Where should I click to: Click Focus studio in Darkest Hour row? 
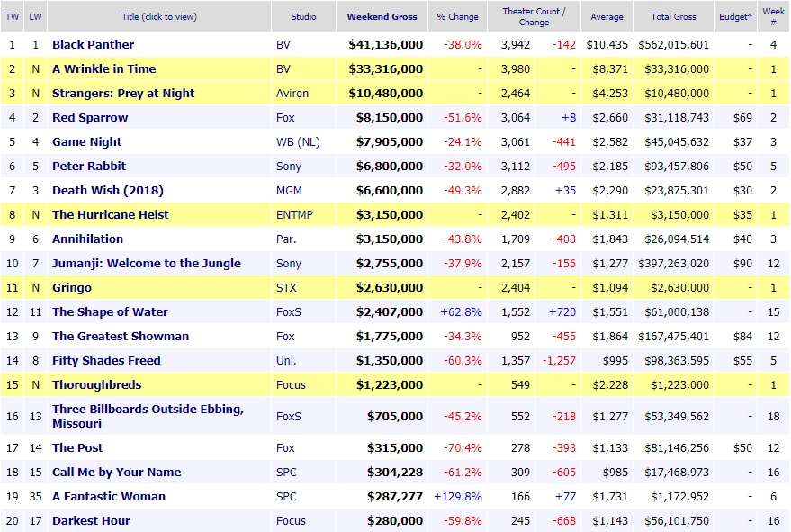(291, 520)
